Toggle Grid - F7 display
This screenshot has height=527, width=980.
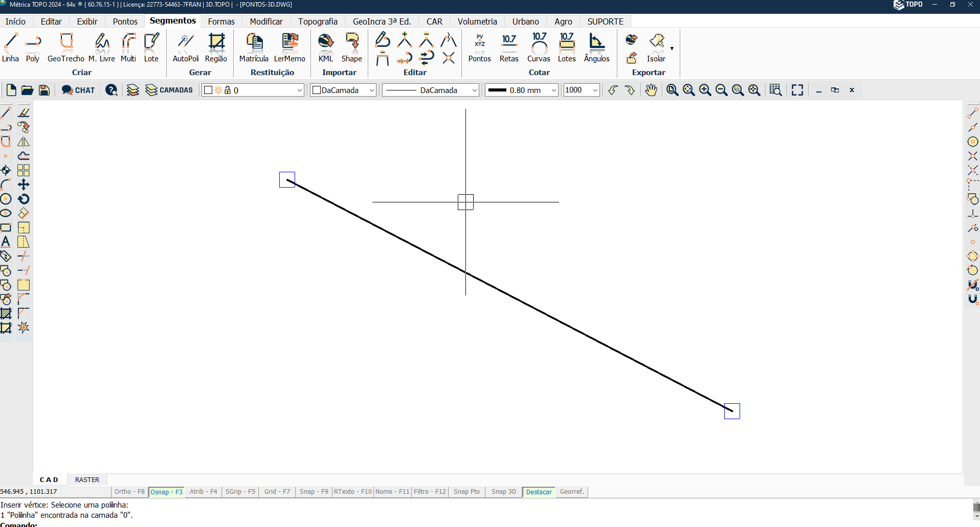[277, 492]
